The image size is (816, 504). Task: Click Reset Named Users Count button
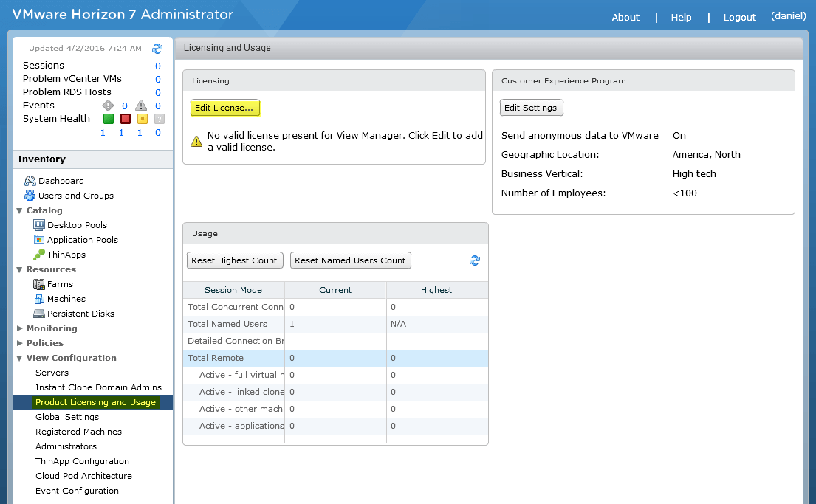point(350,260)
